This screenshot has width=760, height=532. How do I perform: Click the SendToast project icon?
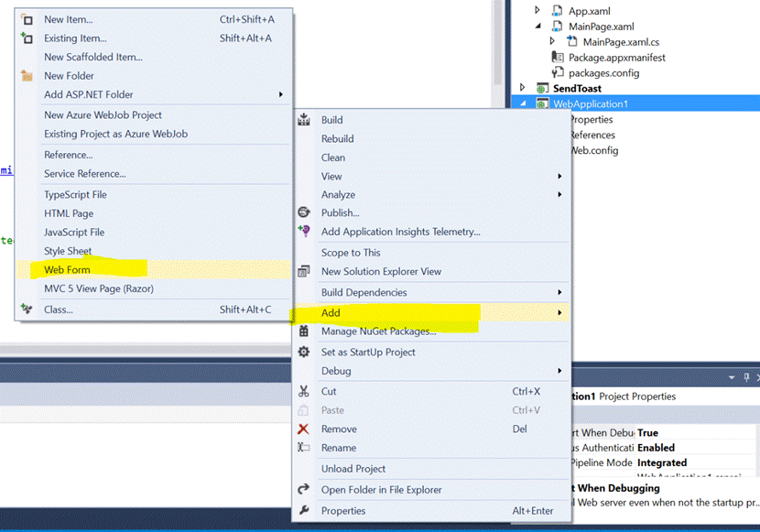pyautogui.click(x=542, y=88)
